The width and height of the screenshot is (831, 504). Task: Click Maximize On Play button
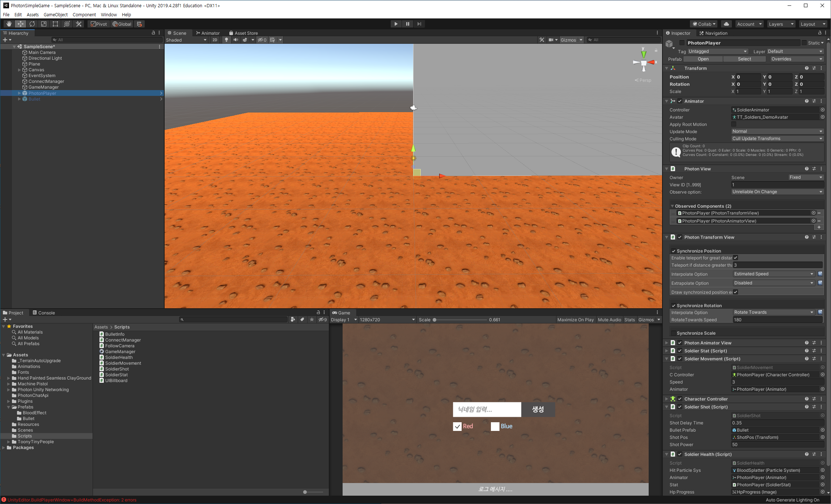(575, 320)
